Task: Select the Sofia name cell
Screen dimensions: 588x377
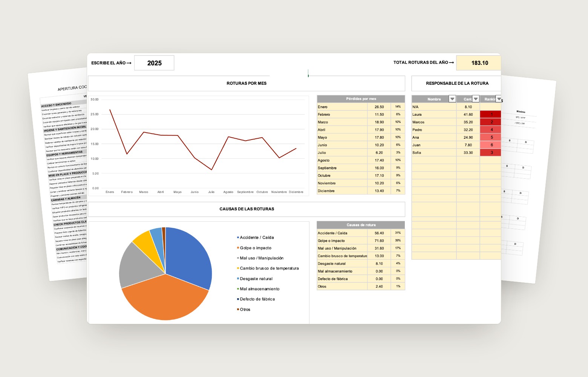Action: [434, 153]
